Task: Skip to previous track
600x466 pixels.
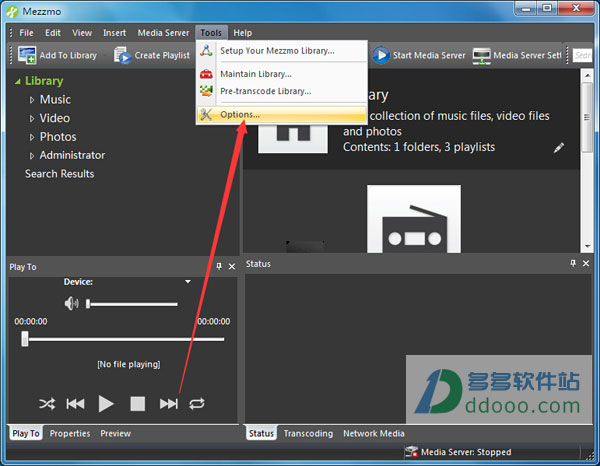Action: tap(75, 404)
